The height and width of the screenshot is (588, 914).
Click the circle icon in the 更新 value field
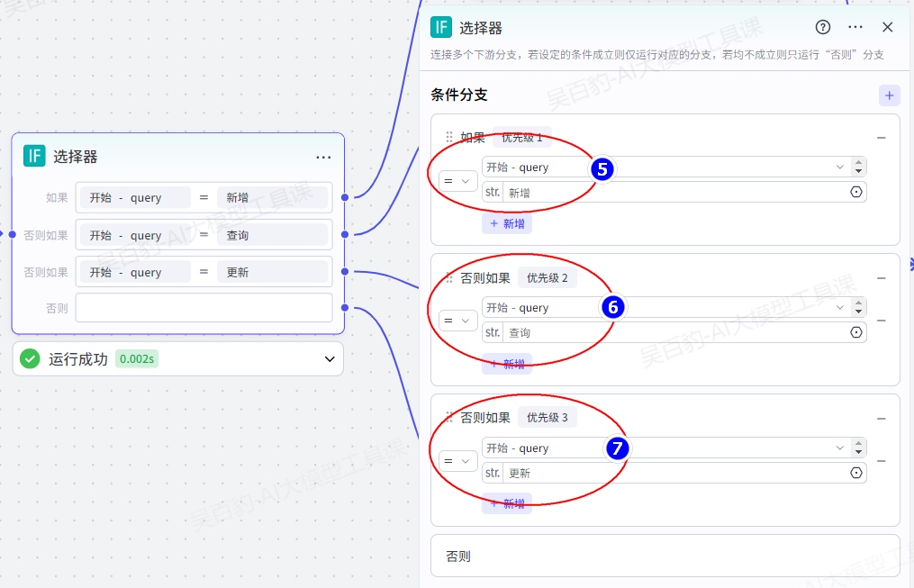point(855,473)
